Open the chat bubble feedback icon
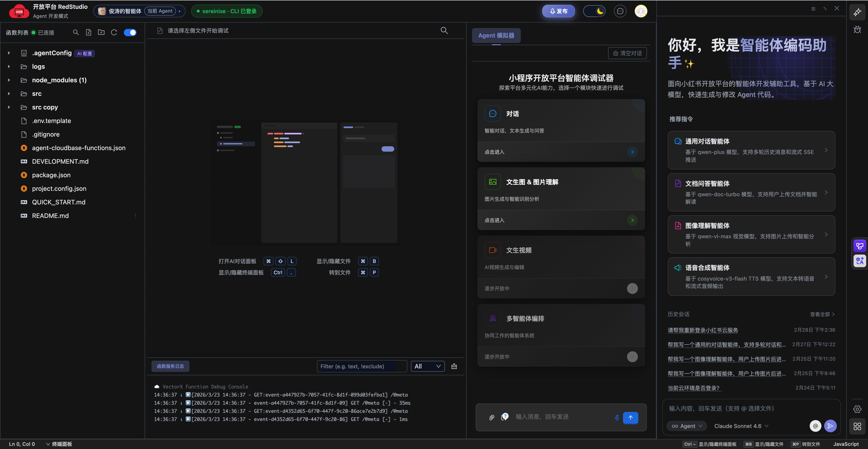Viewport: 868px width, 449px height. point(620,11)
